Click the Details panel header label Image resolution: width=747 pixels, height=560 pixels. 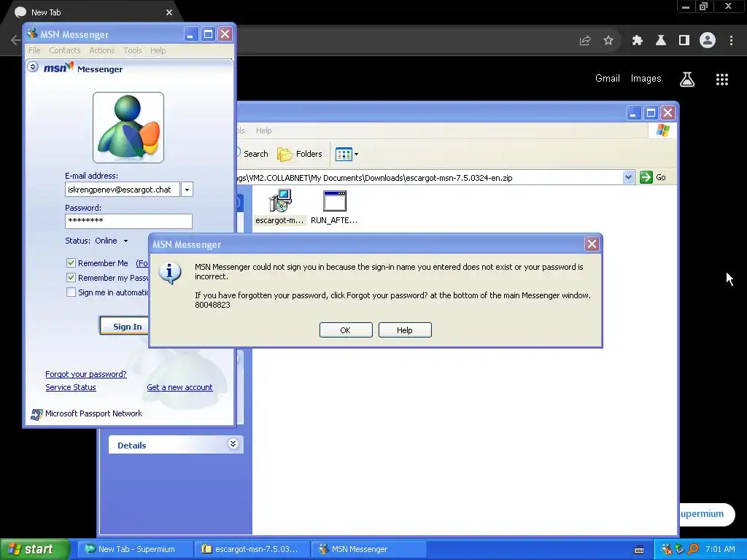click(131, 446)
